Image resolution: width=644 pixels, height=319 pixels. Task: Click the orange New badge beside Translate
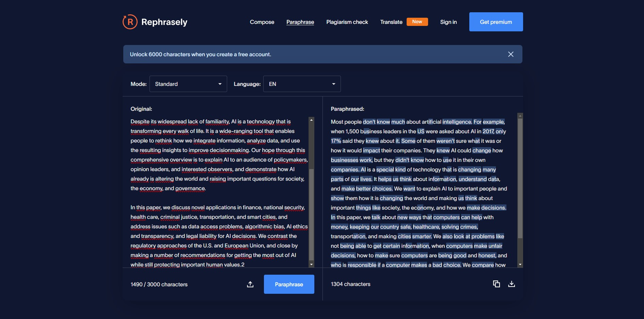coord(417,22)
